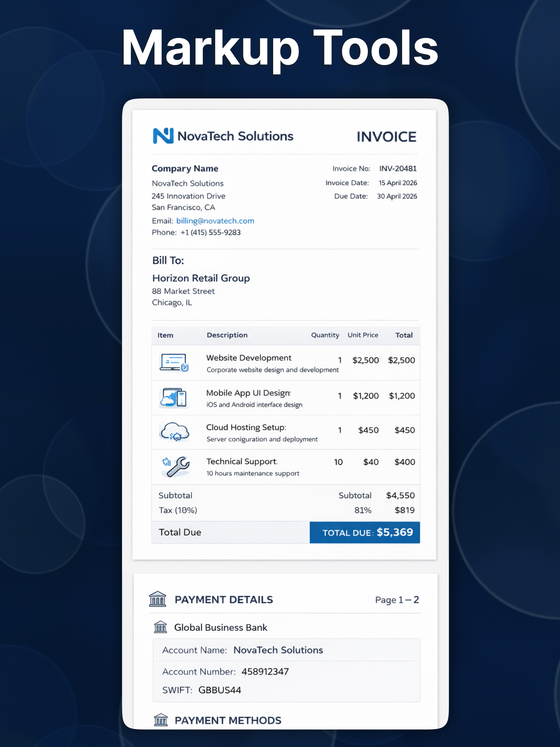Select the Technical Support item title

242,461
